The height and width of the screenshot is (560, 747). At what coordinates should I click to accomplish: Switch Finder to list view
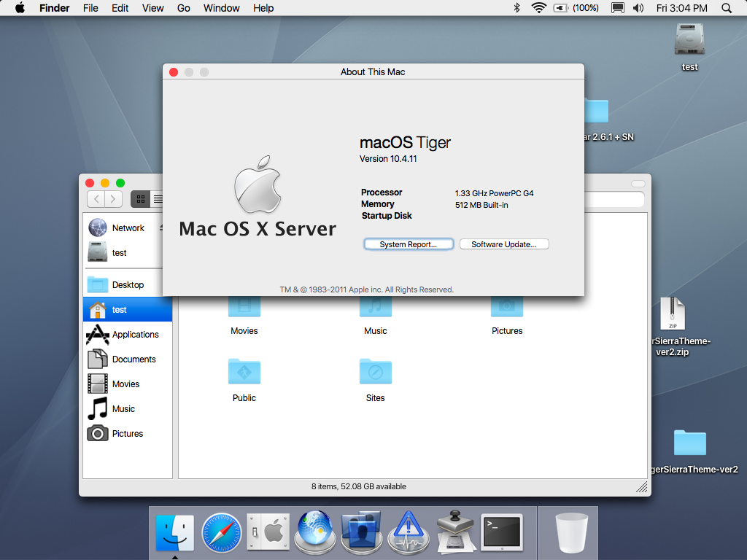tap(158, 199)
